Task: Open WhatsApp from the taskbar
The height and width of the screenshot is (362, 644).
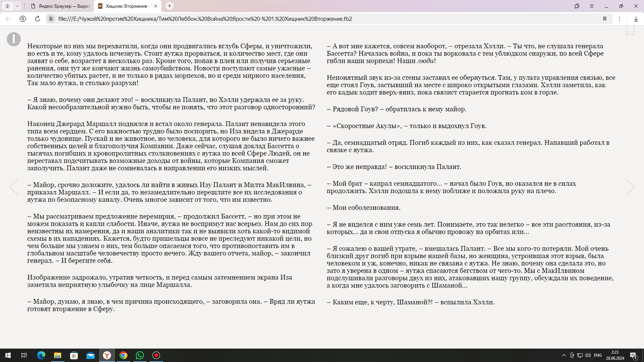Action: pos(140,355)
